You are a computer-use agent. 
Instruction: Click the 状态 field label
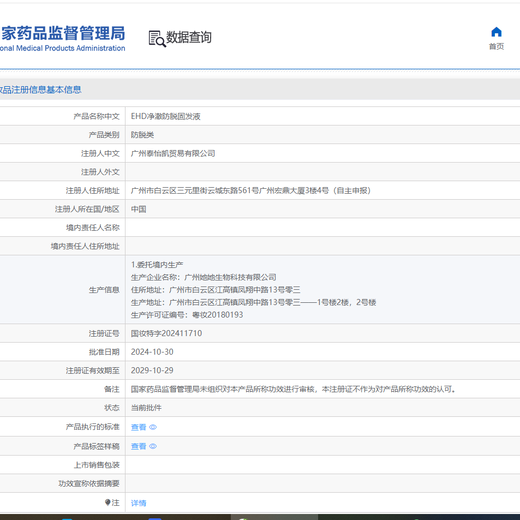[x=112, y=408]
